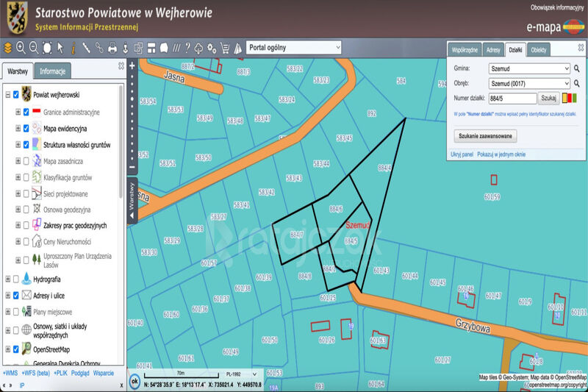
Task: Click the zoom in magnifier tool
Action: click(21, 48)
